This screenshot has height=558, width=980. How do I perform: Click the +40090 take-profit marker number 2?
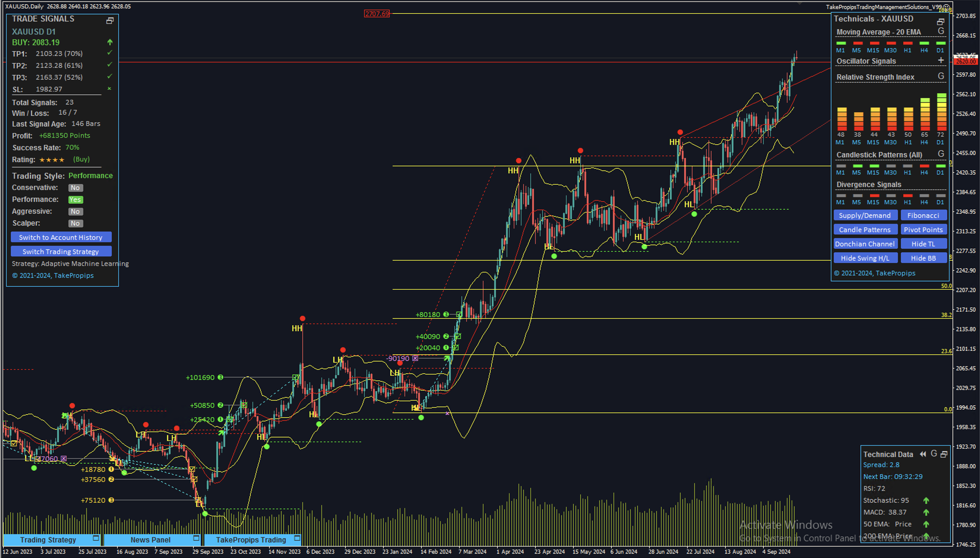[446, 337]
